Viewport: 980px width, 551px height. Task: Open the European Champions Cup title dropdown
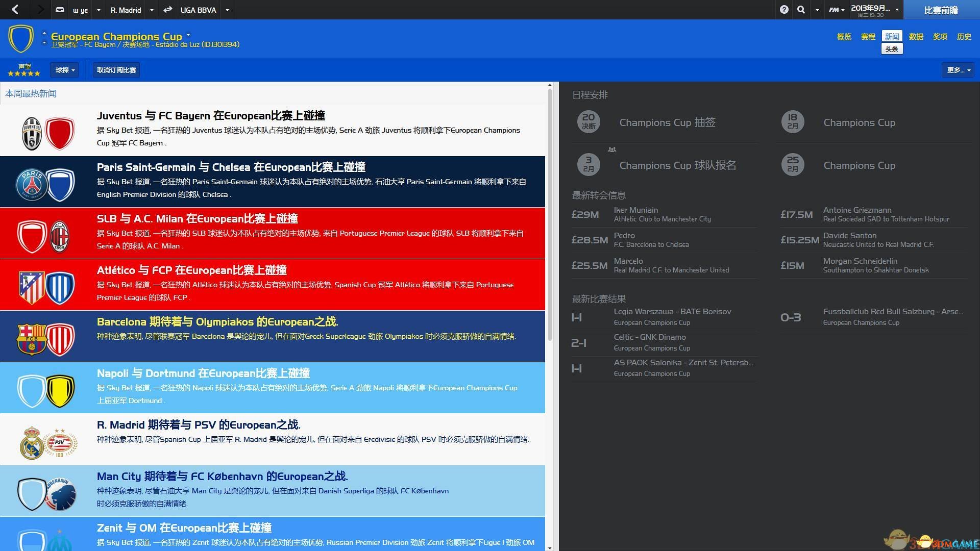(188, 35)
